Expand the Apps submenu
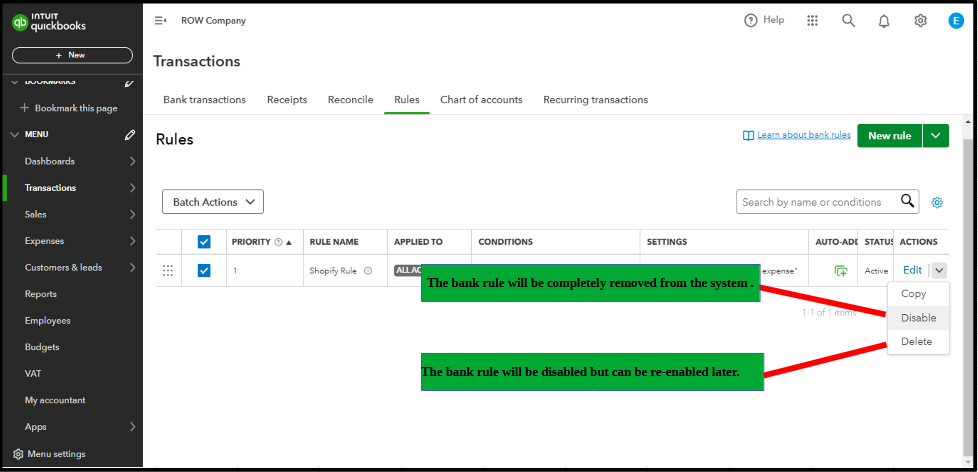Screen dimensions: 978x472 point(132,427)
